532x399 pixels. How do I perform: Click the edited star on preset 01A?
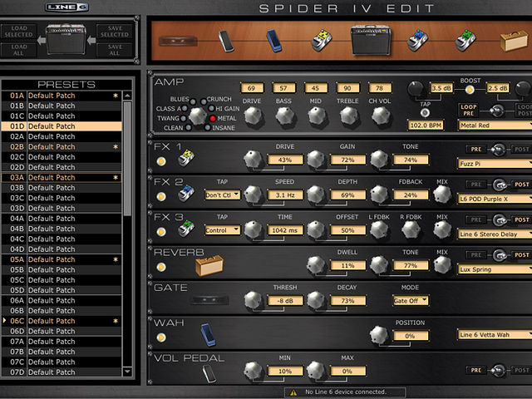point(116,96)
